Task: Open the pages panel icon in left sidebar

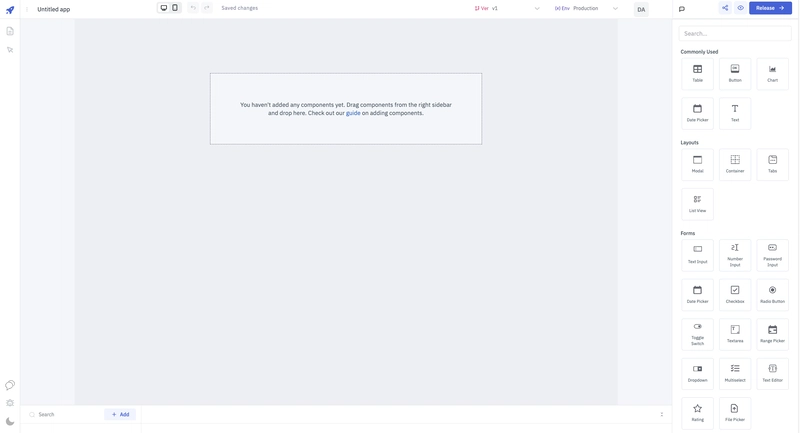Action: pyautogui.click(x=10, y=31)
